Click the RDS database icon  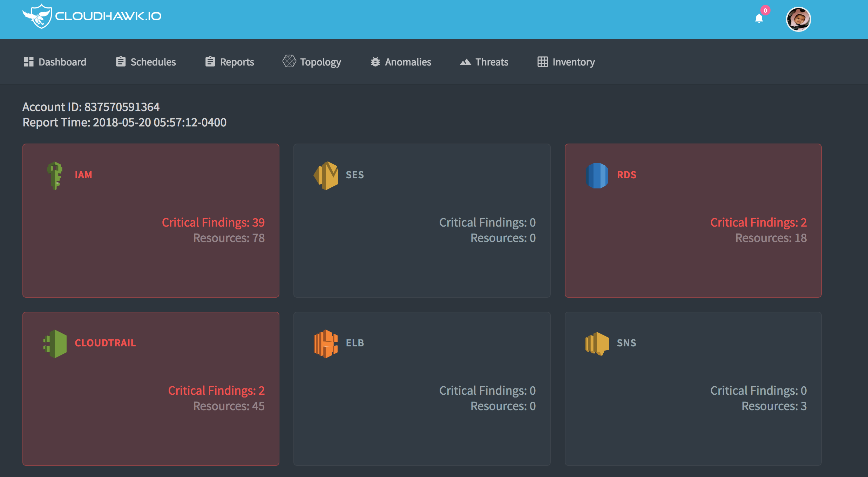[597, 175]
